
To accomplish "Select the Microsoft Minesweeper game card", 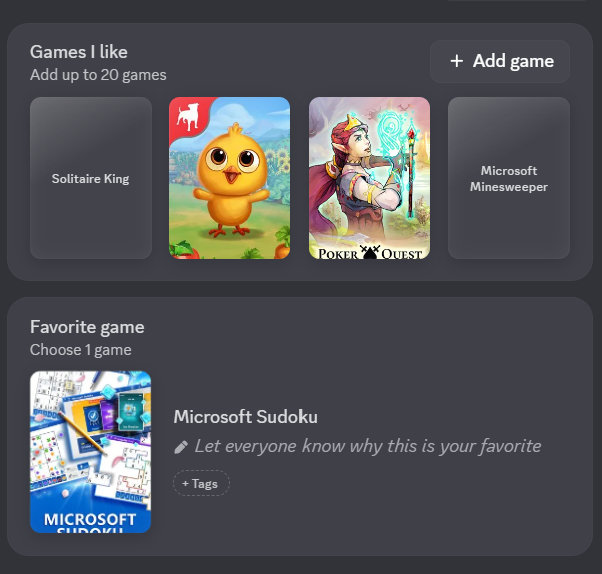I will (509, 178).
